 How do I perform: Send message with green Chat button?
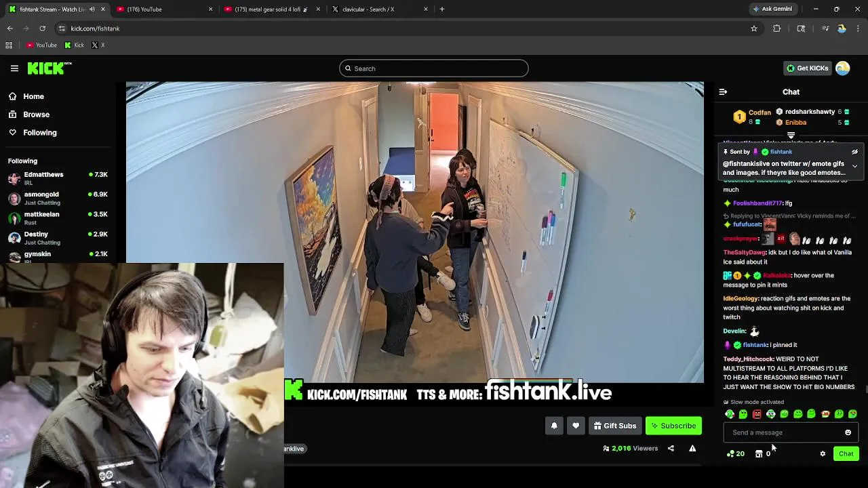846,453
